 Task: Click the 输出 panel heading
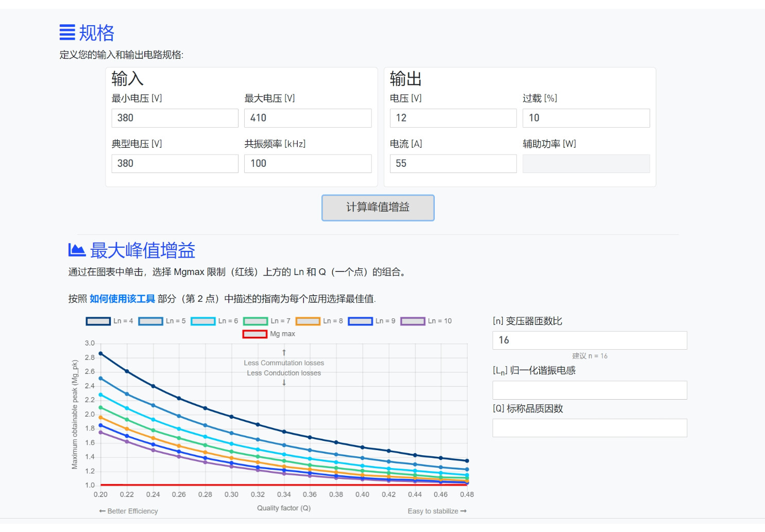[406, 79]
